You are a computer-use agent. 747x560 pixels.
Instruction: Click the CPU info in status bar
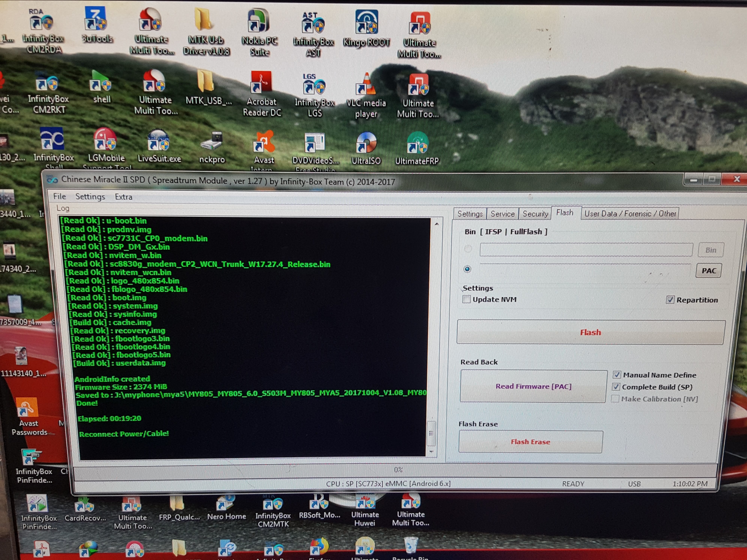388,484
